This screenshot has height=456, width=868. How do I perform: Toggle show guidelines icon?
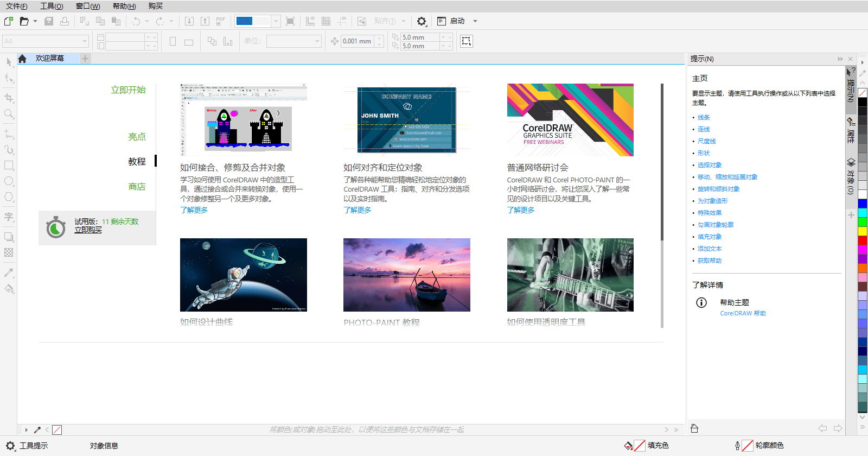click(x=342, y=21)
